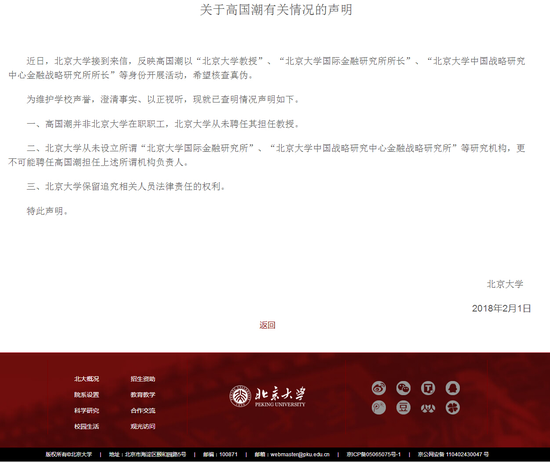Open the 教育教学 footer link
This screenshot has height=462, width=550.
143,395
